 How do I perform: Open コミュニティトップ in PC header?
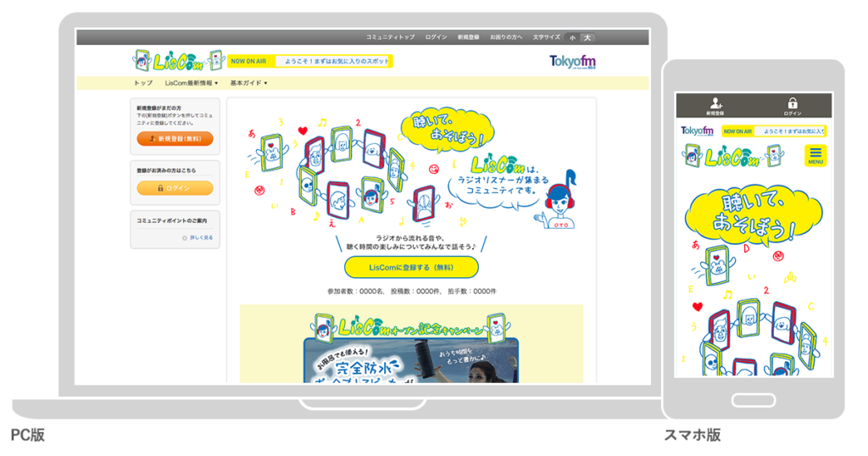[390, 37]
